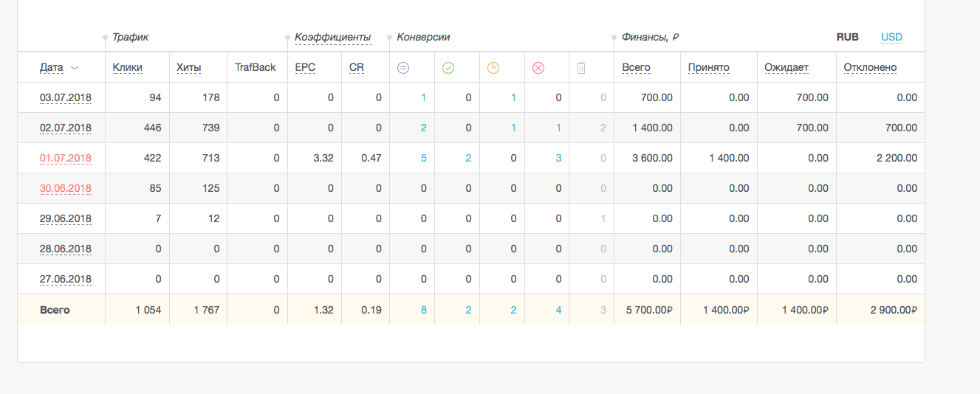Toggle sort arrow next to Дата

click(x=74, y=68)
